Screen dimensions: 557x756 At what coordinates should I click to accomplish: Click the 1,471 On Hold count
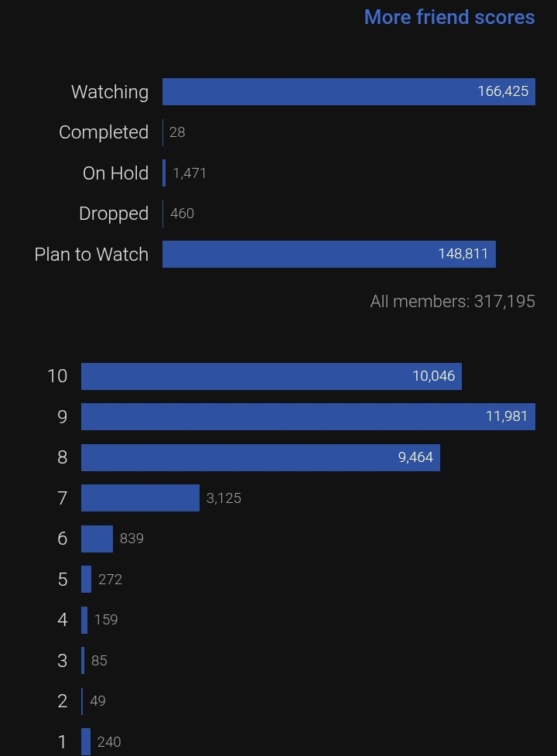190,173
